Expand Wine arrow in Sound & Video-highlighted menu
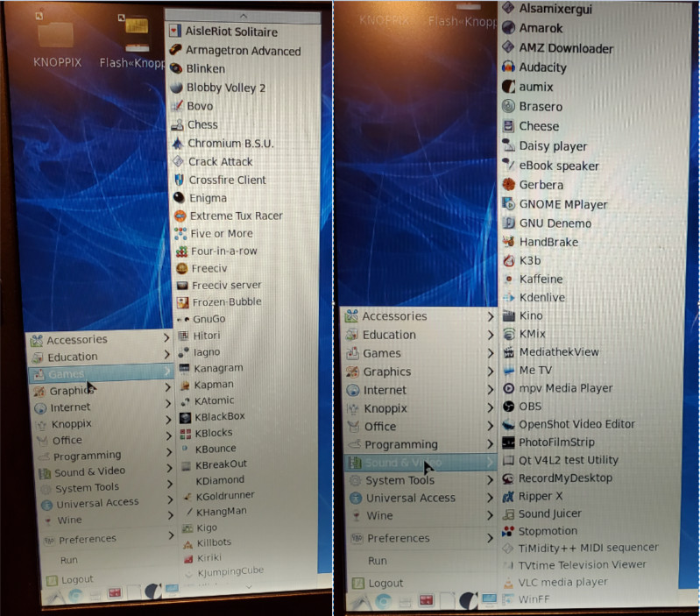700x616 pixels. coord(491,515)
